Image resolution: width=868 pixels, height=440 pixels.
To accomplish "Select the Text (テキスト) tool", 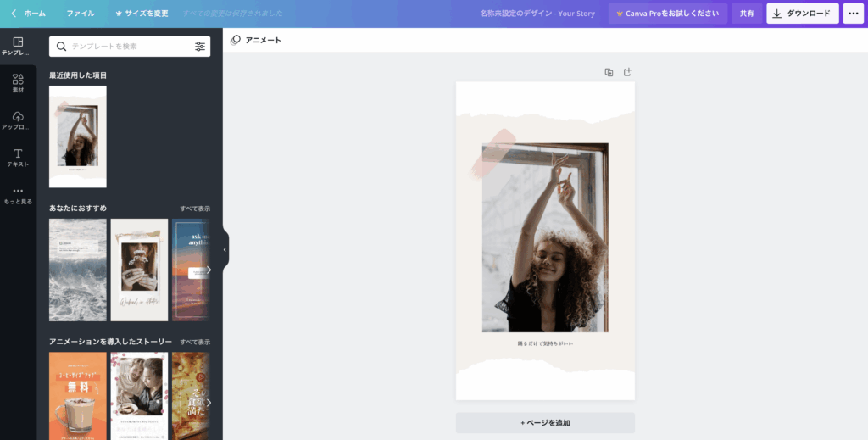I will click(18, 157).
